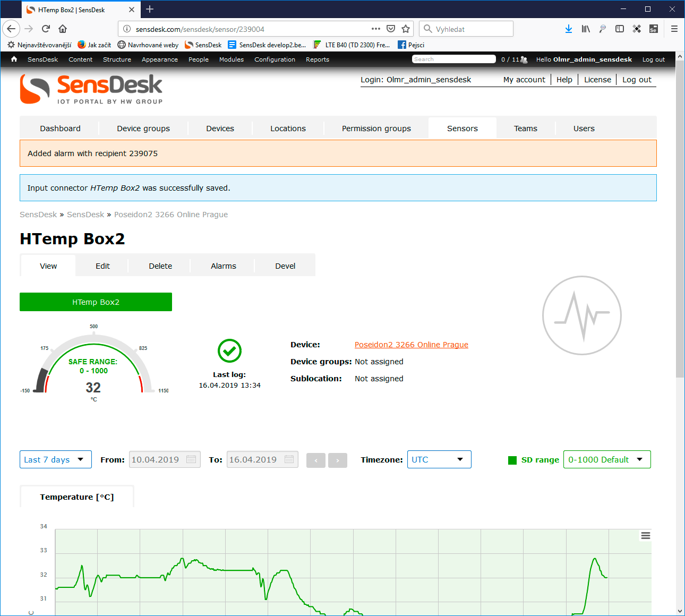The width and height of the screenshot is (685, 616).
Task: Click the green HTemp Box2 button
Action: [x=96, y=302]
